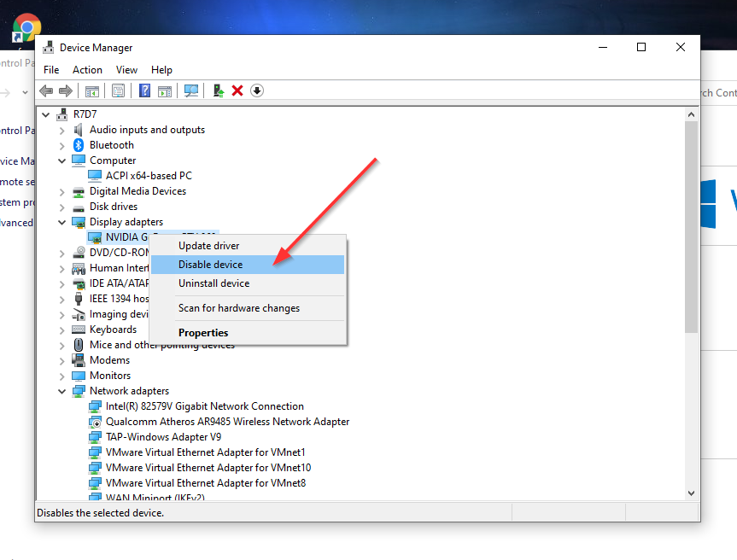Expand the Keyboards node

point(61,330)
